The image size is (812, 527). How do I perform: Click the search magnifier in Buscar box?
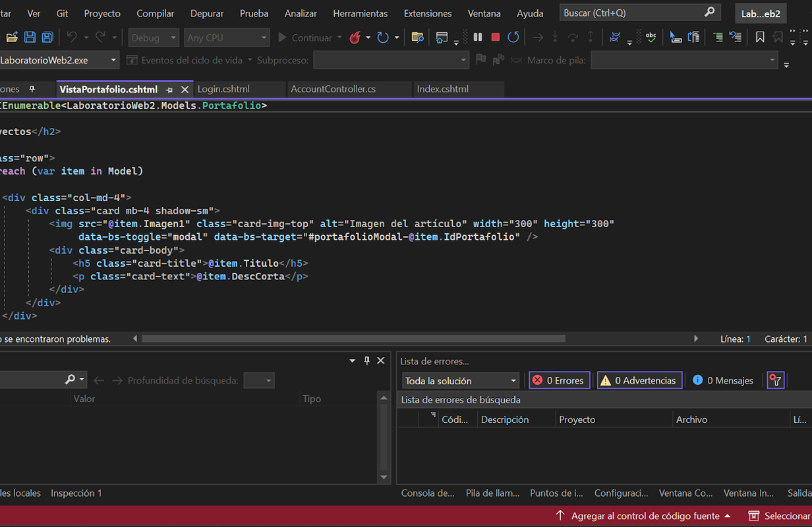709,13
